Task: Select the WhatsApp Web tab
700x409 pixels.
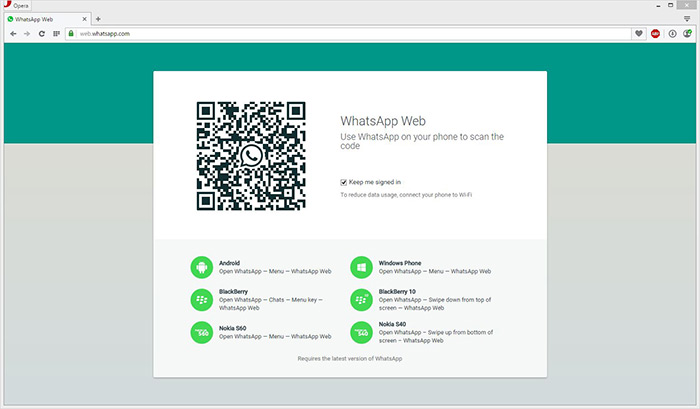Action: tap(47, 19)
